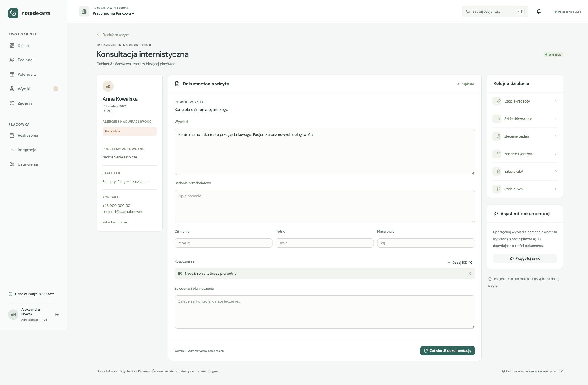
Task: Expand Zadanie i kontrola with its chevron
Action: (556, 154)
